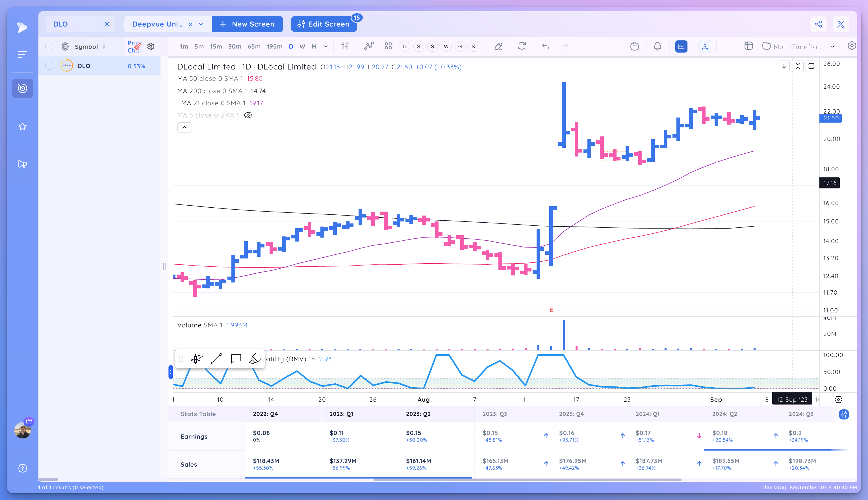Viewport: 868px width, 500px height.
Task: Click the Edit Screen button
Action: pyautogui.click(x=324, y=24)
